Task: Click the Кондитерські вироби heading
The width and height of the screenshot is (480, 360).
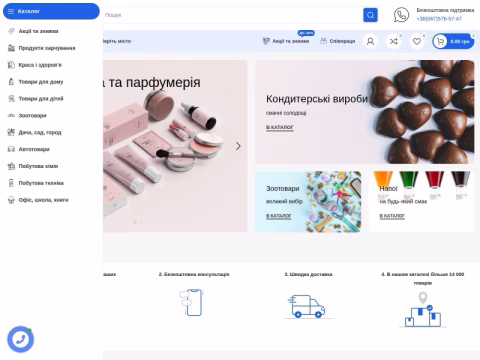Action: click(x=317, y=99)
